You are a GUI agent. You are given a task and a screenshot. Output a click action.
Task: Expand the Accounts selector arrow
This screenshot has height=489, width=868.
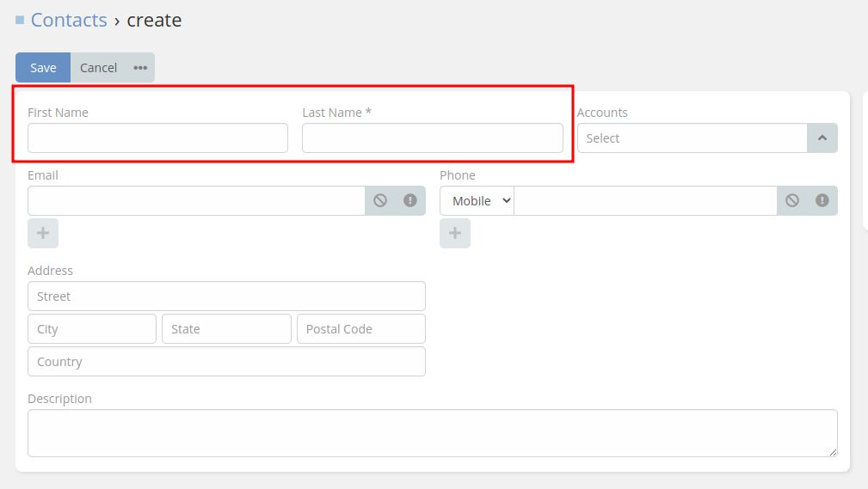pos(822,138)
